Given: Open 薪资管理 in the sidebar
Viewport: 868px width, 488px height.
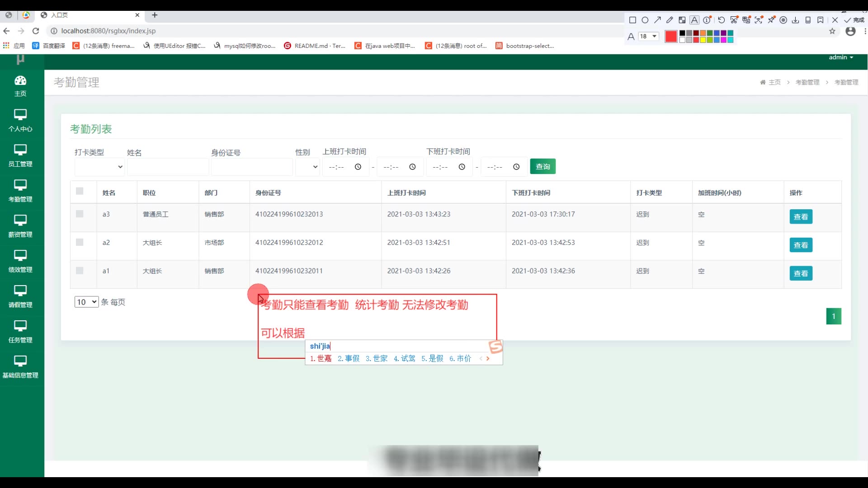Looking at the screenshot, I should pyautogui.click(x=20, y=226).
